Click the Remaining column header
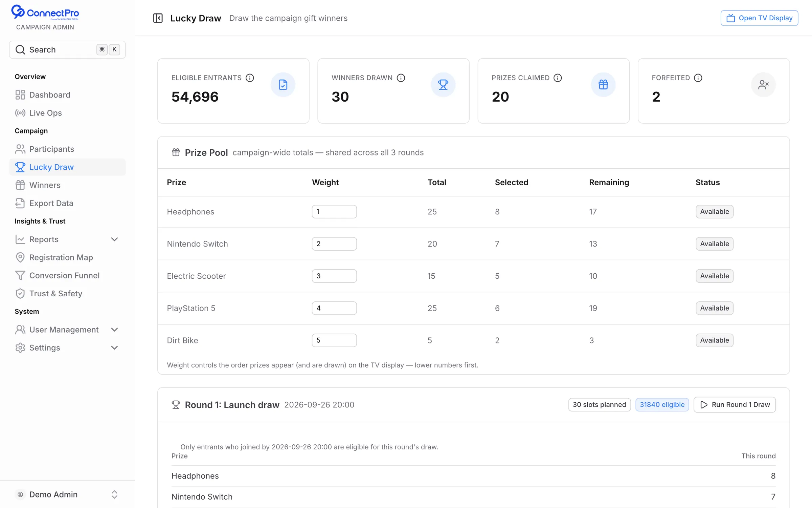Viewport: 812px width, 508px height. [609, 183]
